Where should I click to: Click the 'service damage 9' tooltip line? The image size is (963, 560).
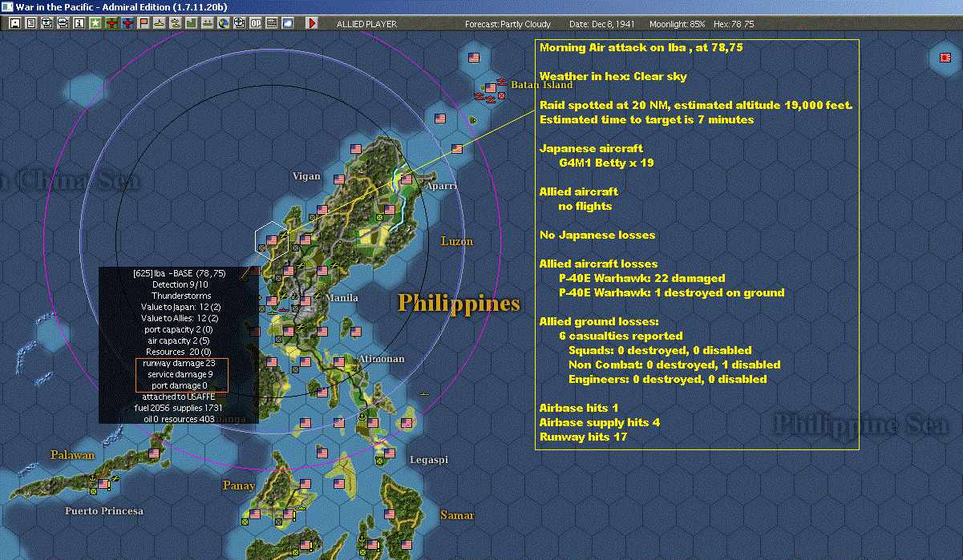(x=180, y=374)
